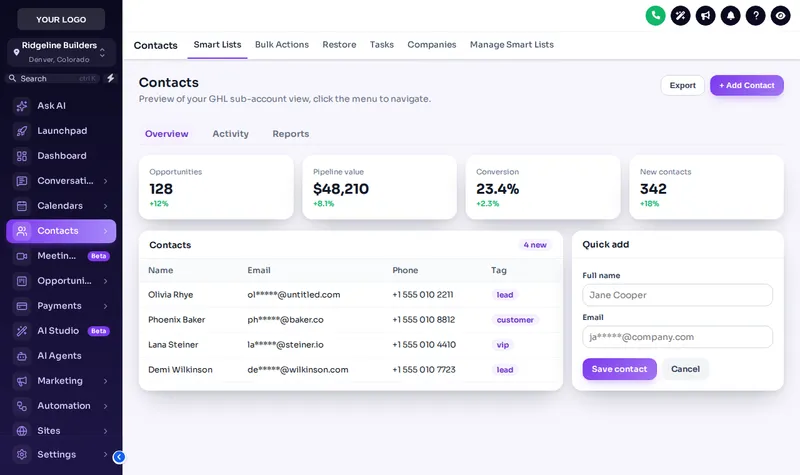Viewport: 800px width, 475px height.
Task: Click the Automation workflow icon
Action: click(22, 406)
